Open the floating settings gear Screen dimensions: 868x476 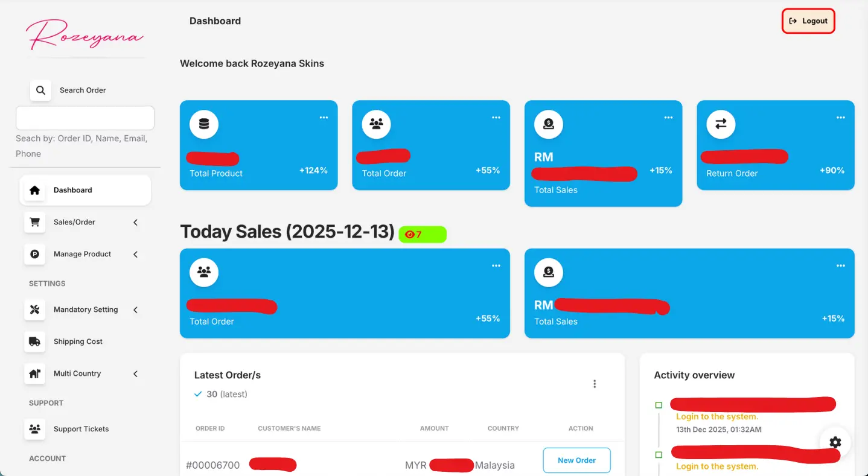click(835, 442)
